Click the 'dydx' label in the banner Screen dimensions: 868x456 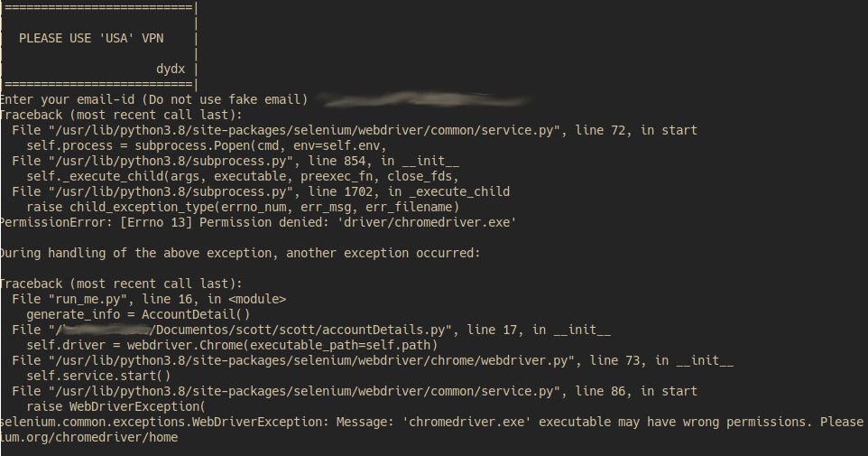[x=171, y=68]
